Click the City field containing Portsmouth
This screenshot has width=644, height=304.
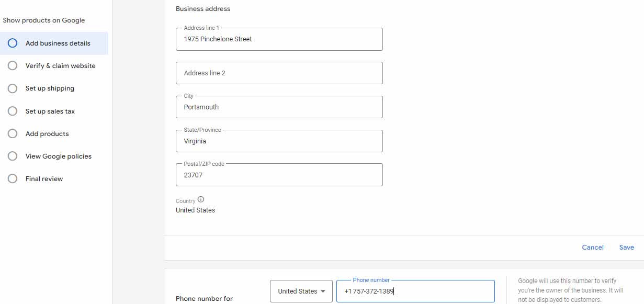pyautogui.click(x=279, y=107)
